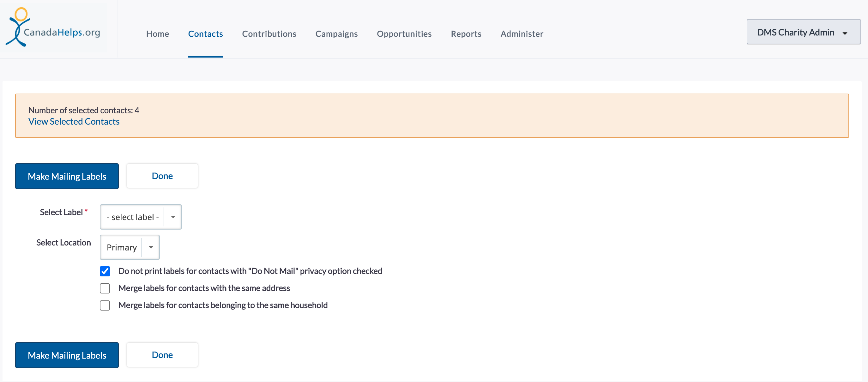Click the bottom Make Mailing Labels button

tap(67, 355)
